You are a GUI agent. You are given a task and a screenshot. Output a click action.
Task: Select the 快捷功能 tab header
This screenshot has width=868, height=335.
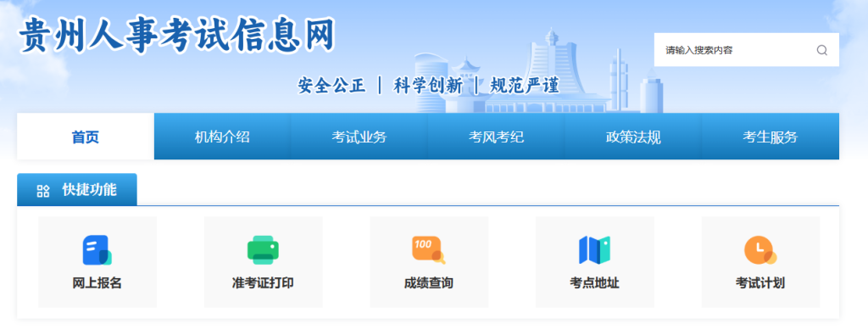point(77,190)
